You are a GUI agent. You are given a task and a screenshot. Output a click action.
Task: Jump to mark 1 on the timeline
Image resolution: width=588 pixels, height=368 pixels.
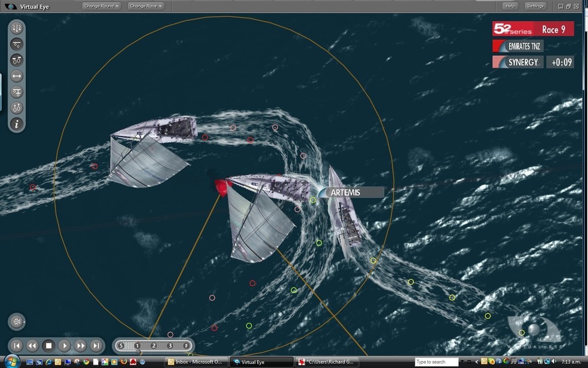click(137, 346)
